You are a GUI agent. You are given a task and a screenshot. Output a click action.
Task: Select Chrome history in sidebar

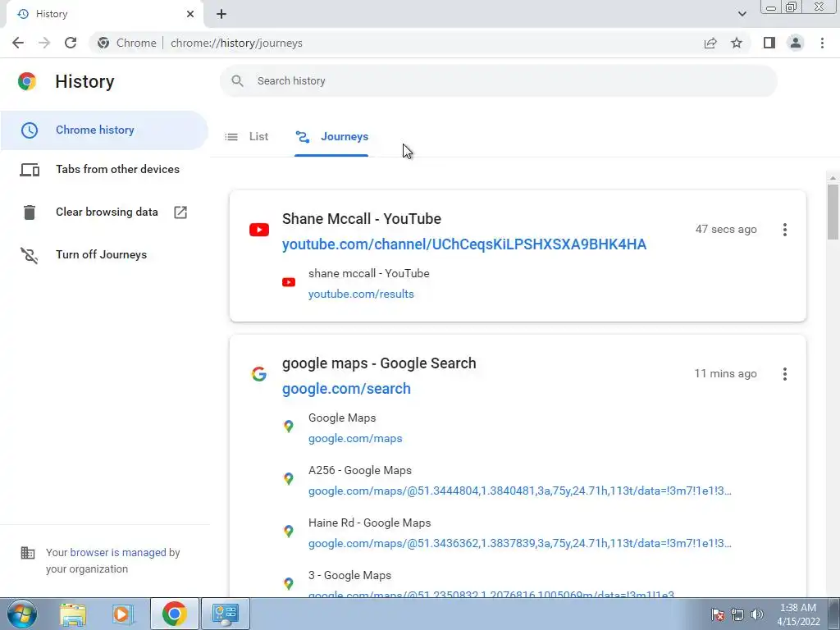pos(104,130)
